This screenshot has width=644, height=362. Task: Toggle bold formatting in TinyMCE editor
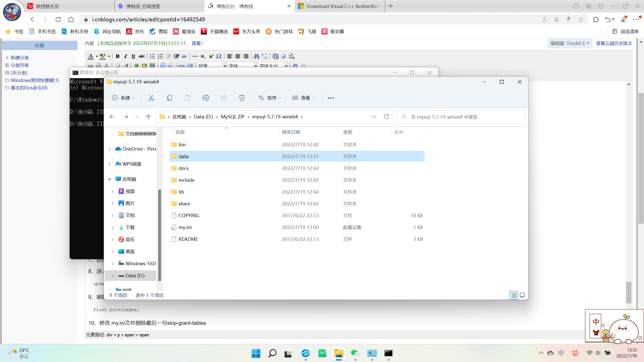tap(117, 56)
